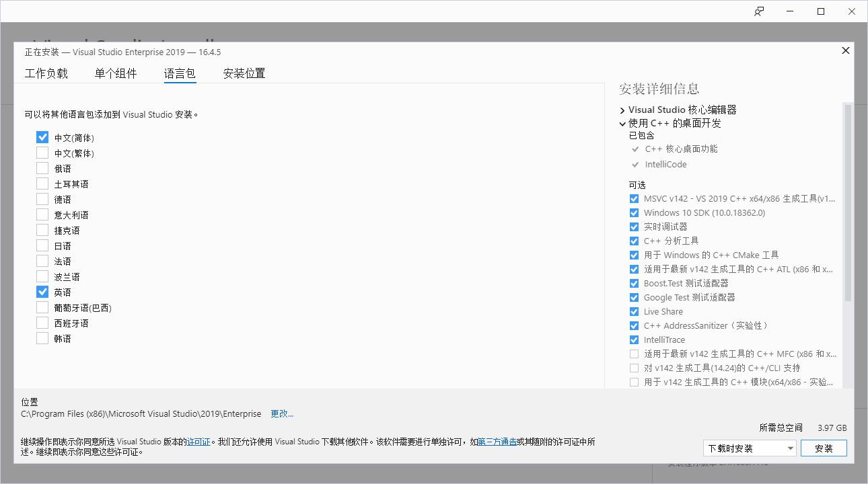Switch to 工作负载 tab
The image size is (868, 484).
pos(46,73)
